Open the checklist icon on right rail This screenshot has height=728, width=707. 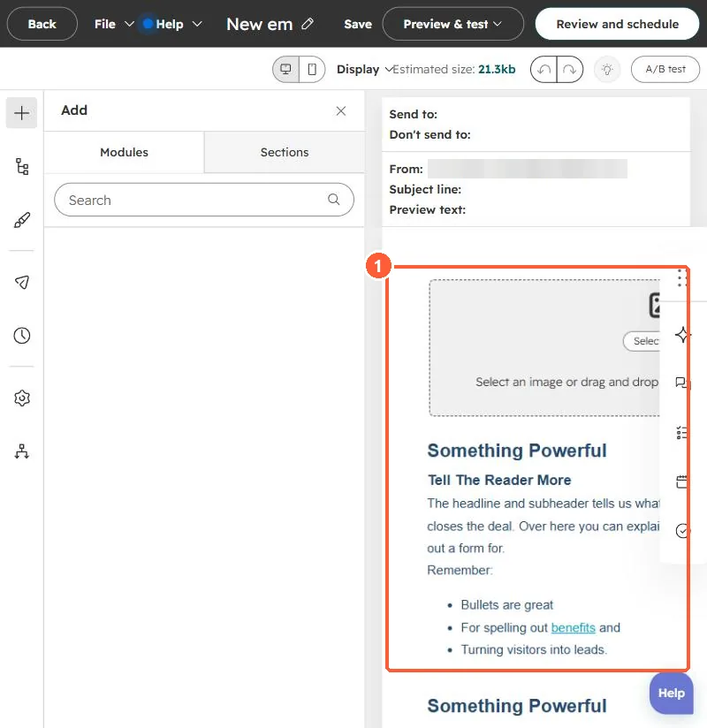click(682, 432)
